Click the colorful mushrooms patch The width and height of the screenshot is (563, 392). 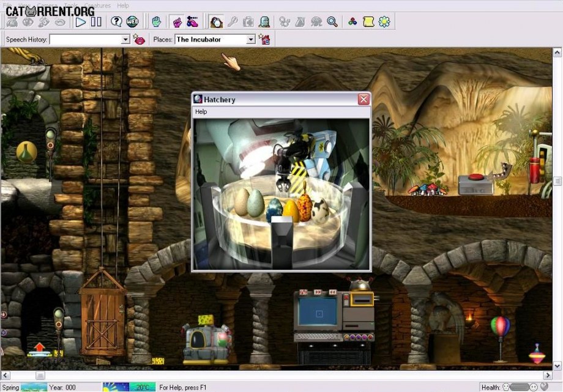(427, 190)
